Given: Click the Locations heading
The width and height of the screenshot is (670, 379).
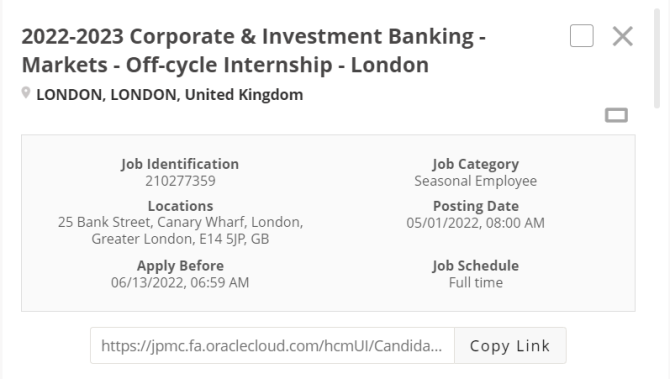Looking at the screenshot, I should (180, 206).
